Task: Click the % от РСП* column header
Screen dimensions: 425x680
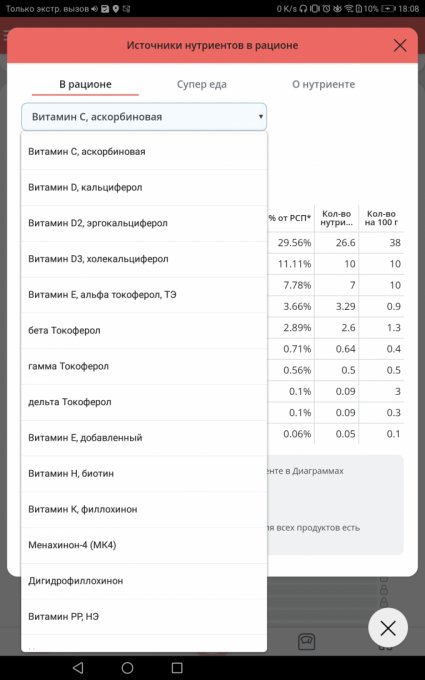Action: click(x=290, y=218)
